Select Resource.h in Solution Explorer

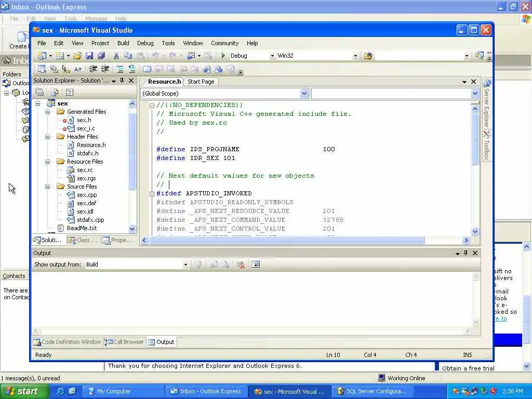coord(91,145)
